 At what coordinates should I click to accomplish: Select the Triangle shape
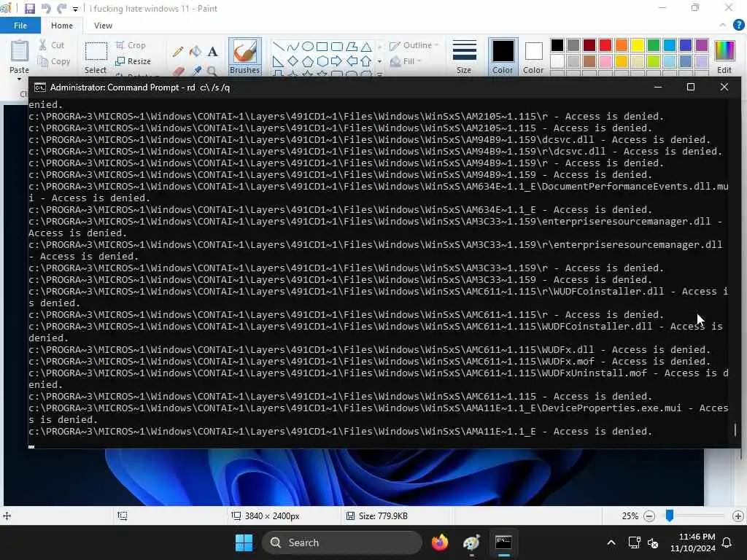pyautogui.click(x=366, y=47)
